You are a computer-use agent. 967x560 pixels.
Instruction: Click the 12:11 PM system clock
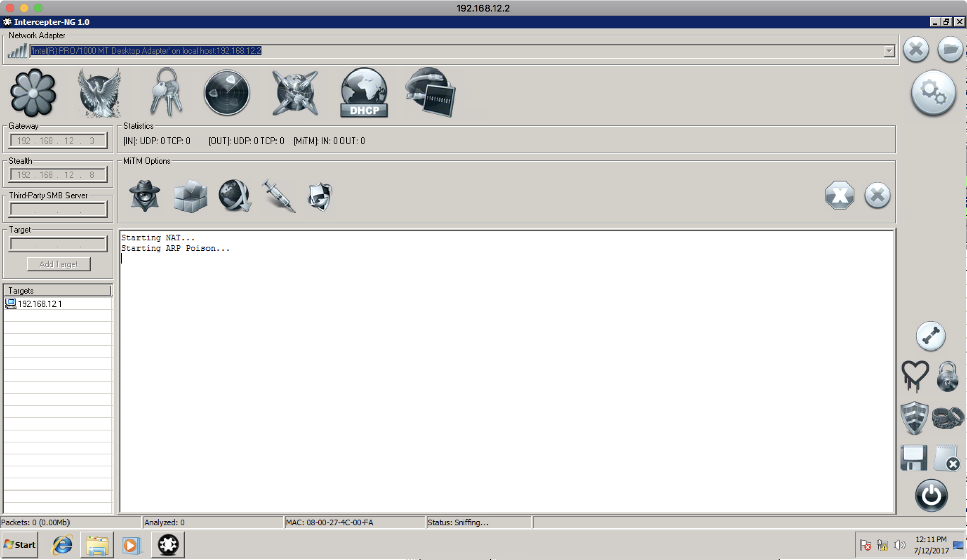(931, 539)
